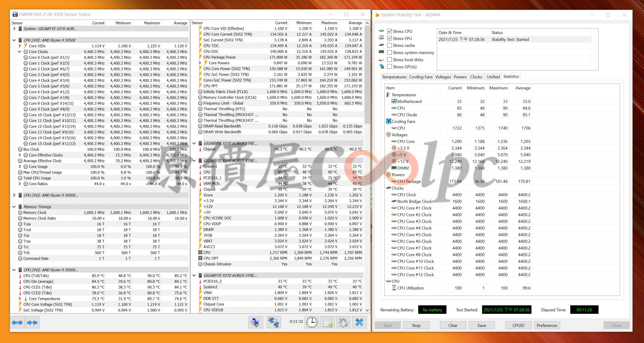Switch to the Clocks tab
The height and width of the screenshot is (343, 644).
pyautogui.click(x=476, y=77)
